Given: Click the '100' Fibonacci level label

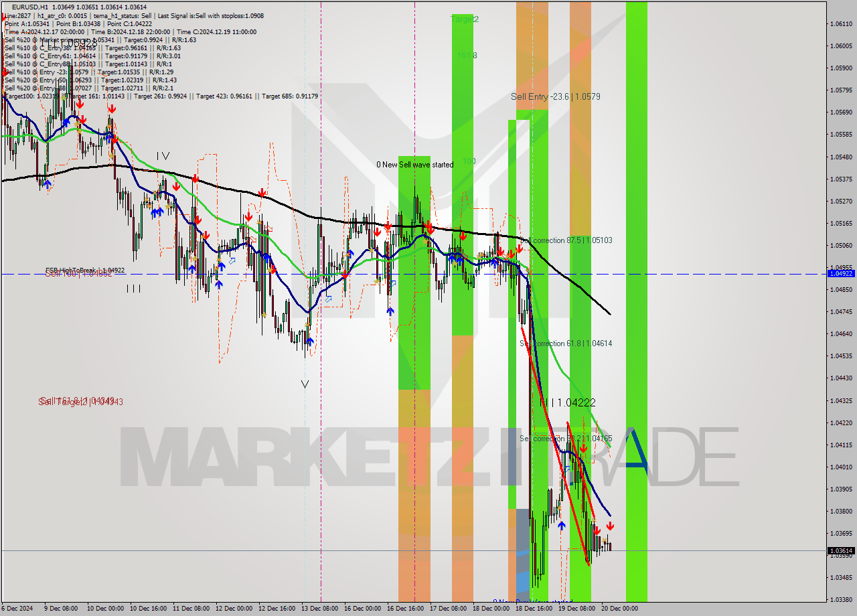Looking at the screenshot, I should click(x=469, y=161).
